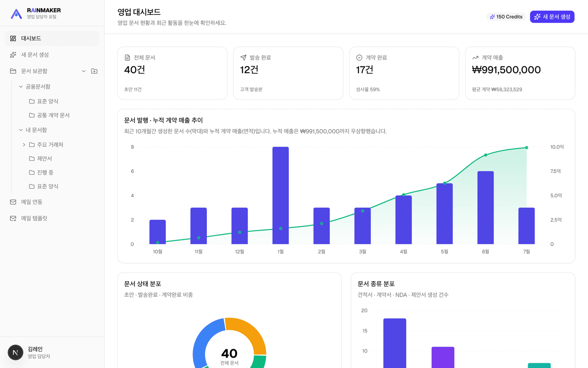This screenshot has height=368, width=588.
Task: Open the 제안서 folder
Action: click(44, 159)
